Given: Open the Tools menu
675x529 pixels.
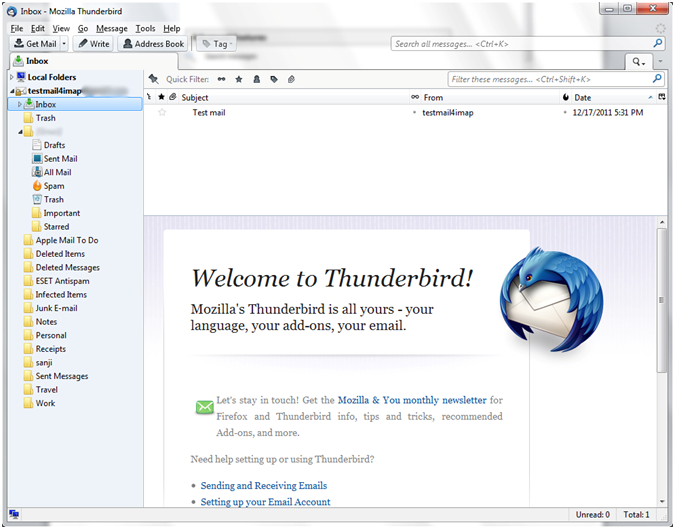Looking at the screenshot, I should (x=146, y=28).
